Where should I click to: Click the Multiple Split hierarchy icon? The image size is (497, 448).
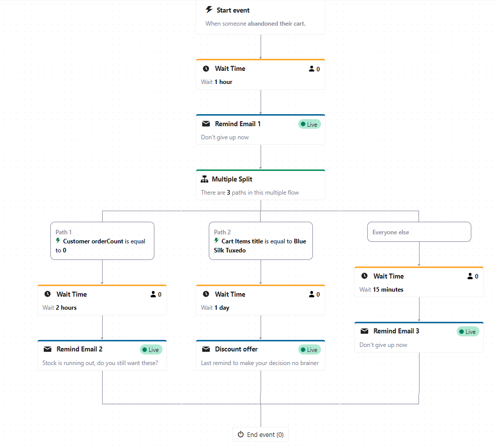tap(204, 180)
